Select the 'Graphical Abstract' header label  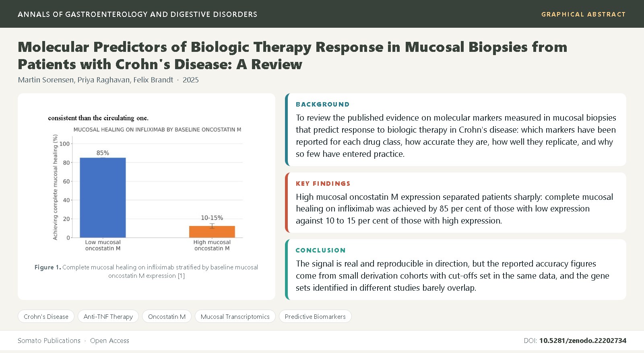(x=583, y=14)
